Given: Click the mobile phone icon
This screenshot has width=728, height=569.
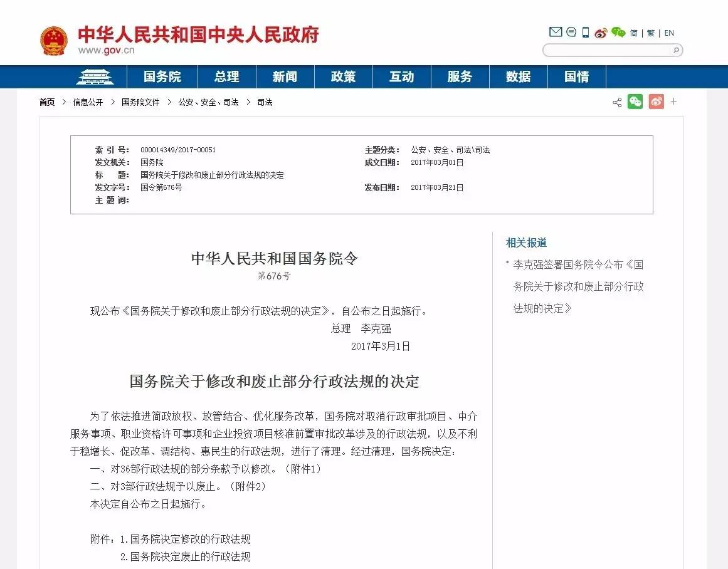Looking at the screenshot, I should click(x=586, y=33).
